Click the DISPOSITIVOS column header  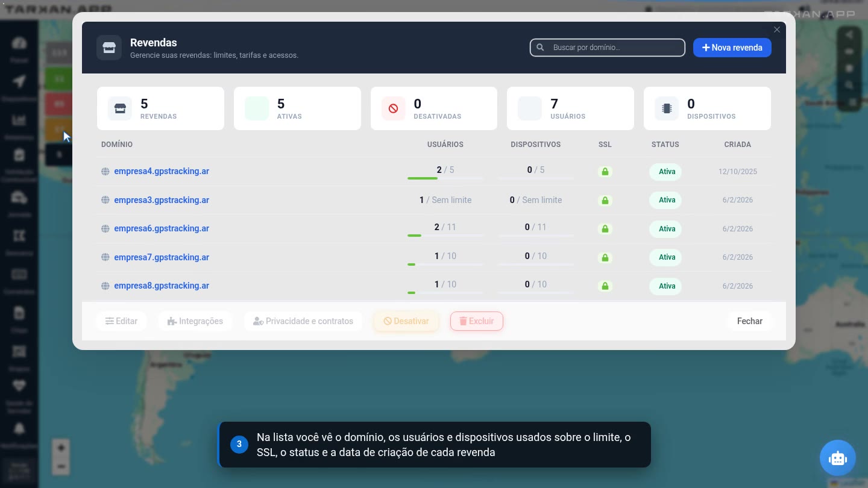[x=536, y=145]
